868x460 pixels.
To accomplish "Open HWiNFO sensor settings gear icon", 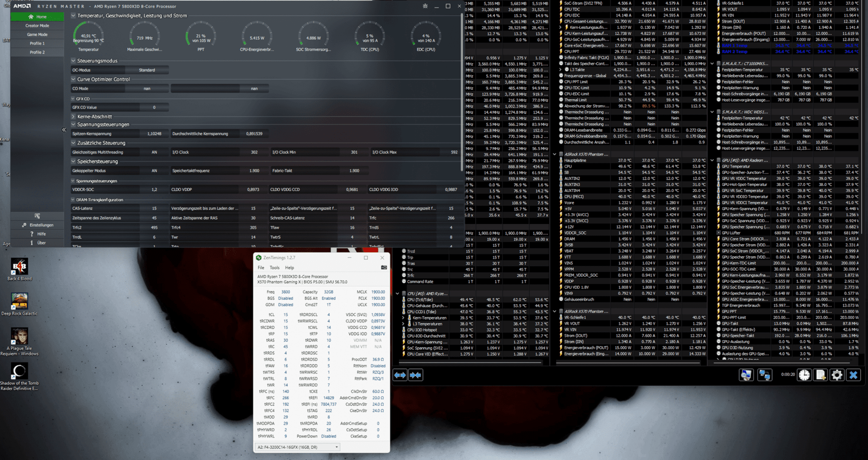I will click(837, 375).
